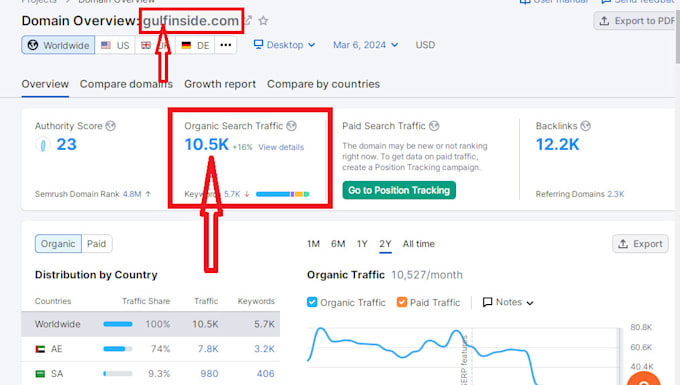Switch to the Overview tab
The image size is (680, 385).
pyautogui.click(x=45, y=84)
